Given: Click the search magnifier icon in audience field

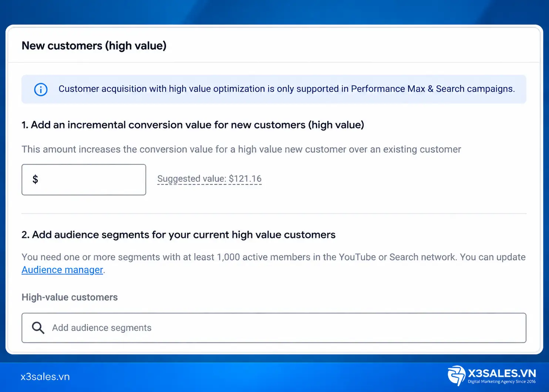Looking at the screenshot, I should click(x=38, y=328).
